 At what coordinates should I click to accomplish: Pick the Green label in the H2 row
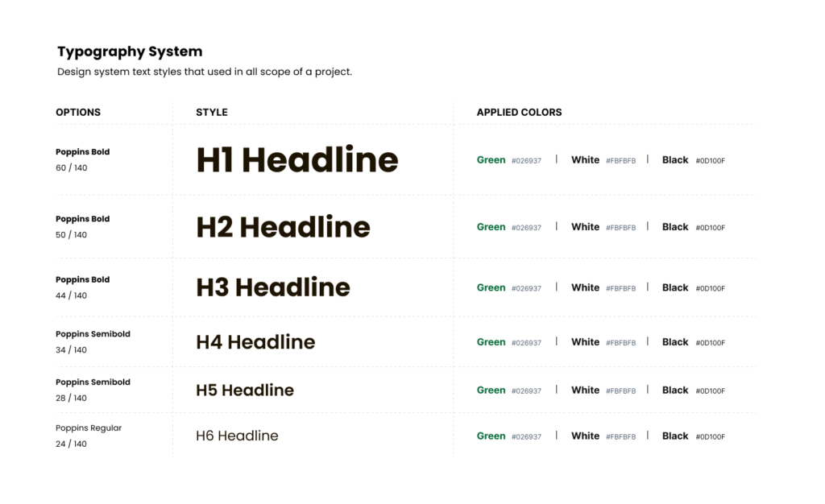tap(491, 226)
